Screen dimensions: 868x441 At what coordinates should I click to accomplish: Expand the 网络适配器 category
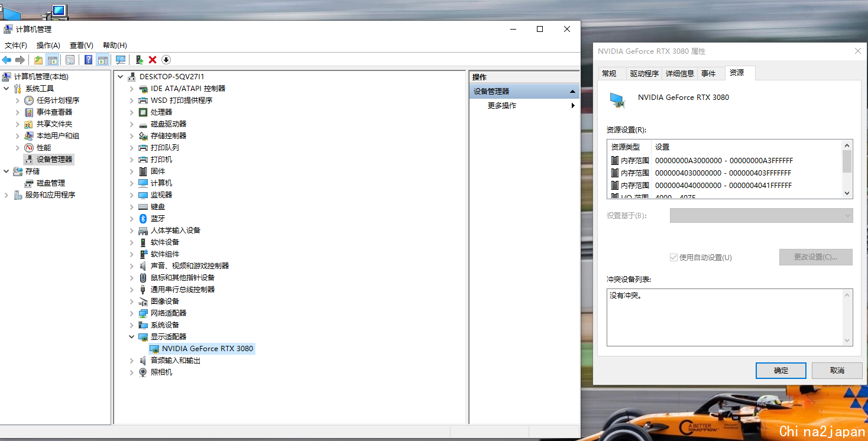tap(131, 313)
